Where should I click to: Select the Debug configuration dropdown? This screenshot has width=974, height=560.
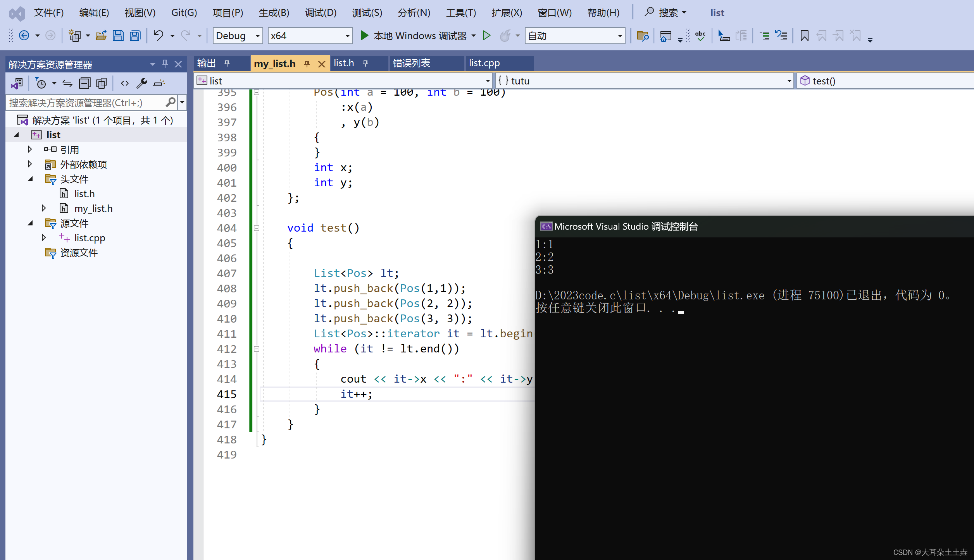point(238,36)
